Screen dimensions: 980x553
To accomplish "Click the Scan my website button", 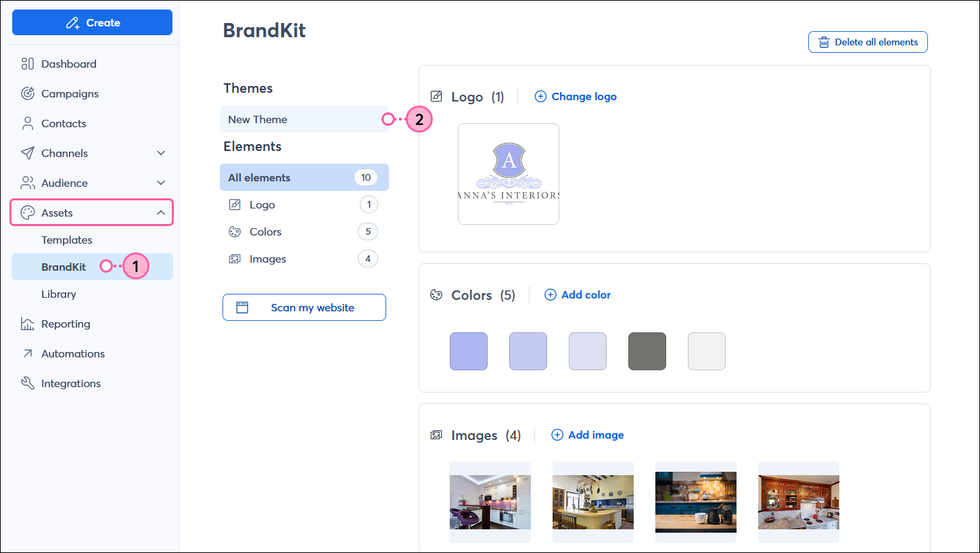I will tap(304, 307).
